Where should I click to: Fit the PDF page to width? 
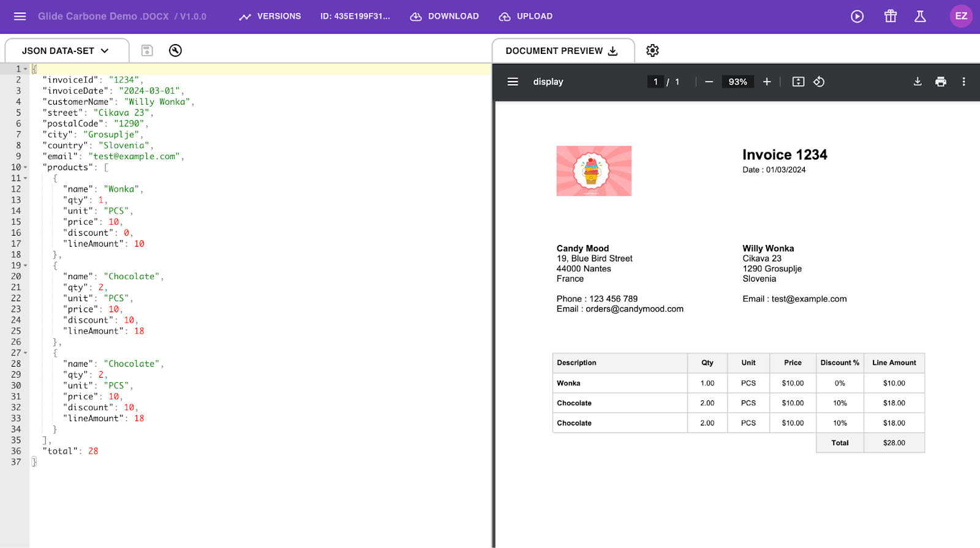[798, 82]
